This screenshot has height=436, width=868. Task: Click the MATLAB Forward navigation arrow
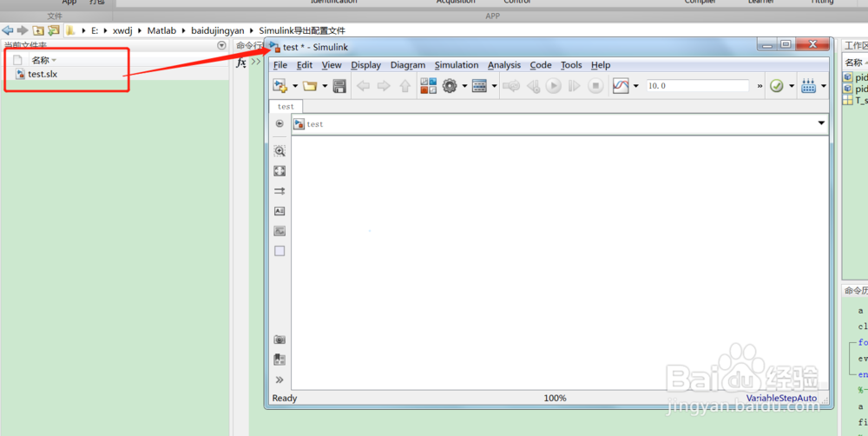(23, 30)
